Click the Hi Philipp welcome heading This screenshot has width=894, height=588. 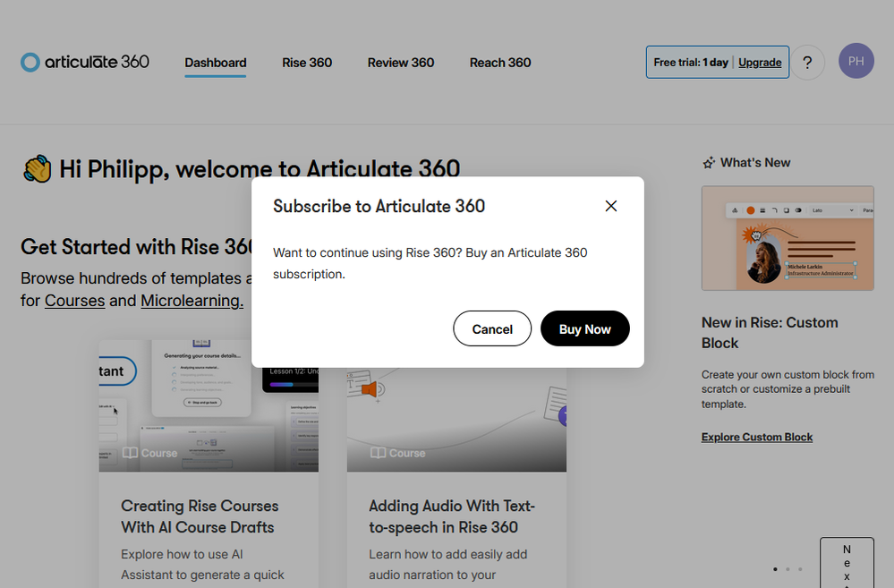pyautogui.click(x=260, y=169)
